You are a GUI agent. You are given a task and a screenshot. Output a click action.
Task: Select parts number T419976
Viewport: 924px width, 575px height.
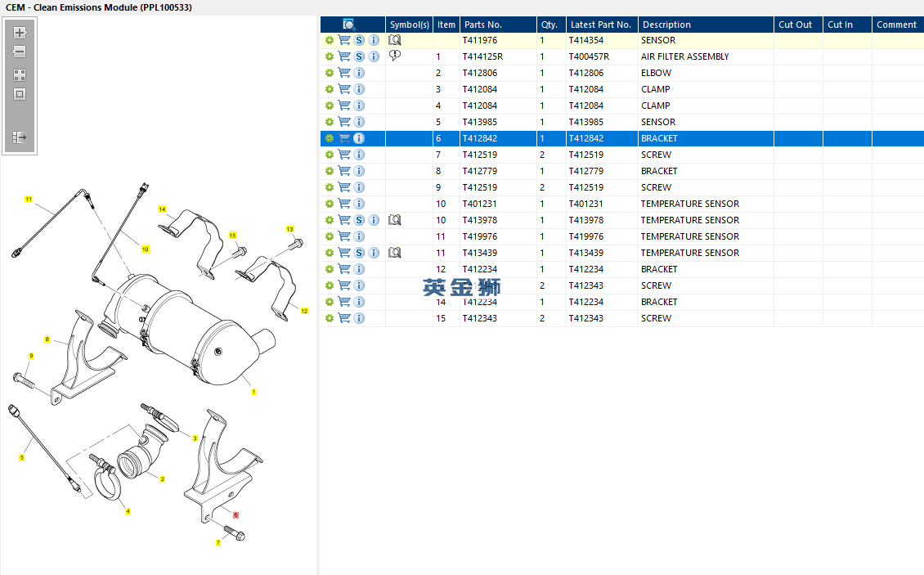coord(480,236)
